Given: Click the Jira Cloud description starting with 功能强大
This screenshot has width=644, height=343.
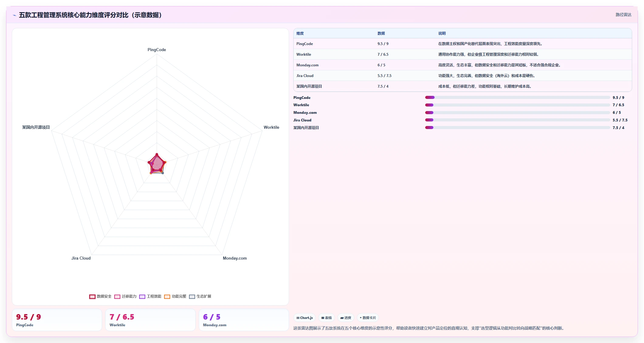Looking at the screenshot, I should 487,76.
